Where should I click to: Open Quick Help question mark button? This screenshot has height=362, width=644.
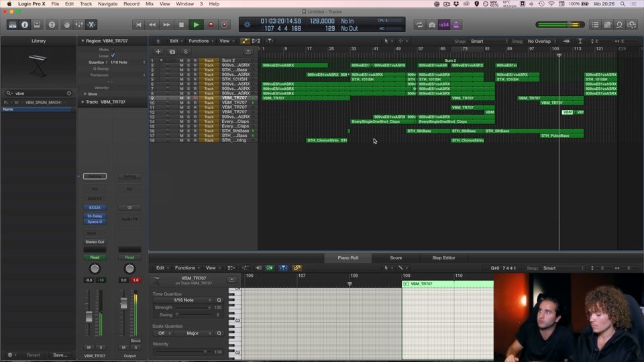point(52,25)
